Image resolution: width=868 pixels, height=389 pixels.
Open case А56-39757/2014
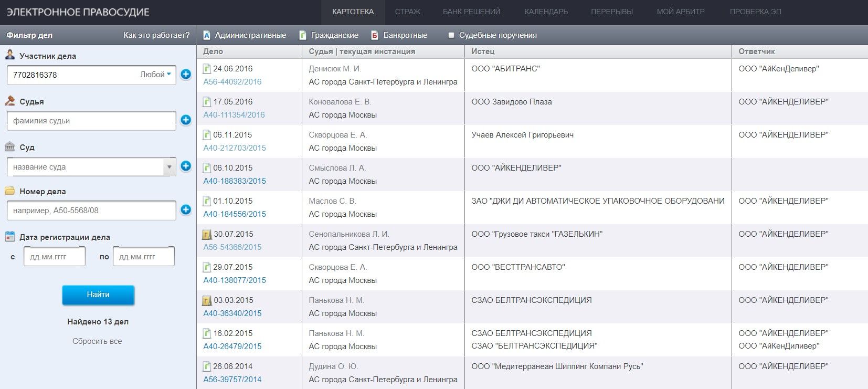[x=232, y=380]
